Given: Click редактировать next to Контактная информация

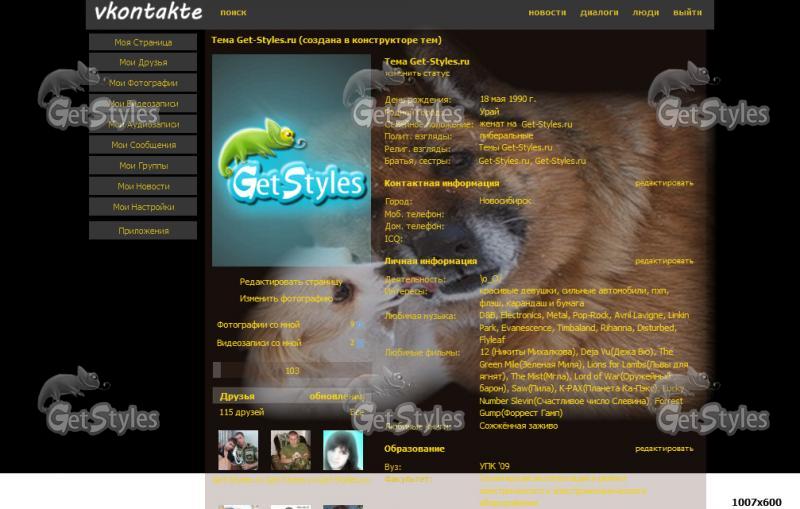Looking at the screenshot, I should coord(663,183).
